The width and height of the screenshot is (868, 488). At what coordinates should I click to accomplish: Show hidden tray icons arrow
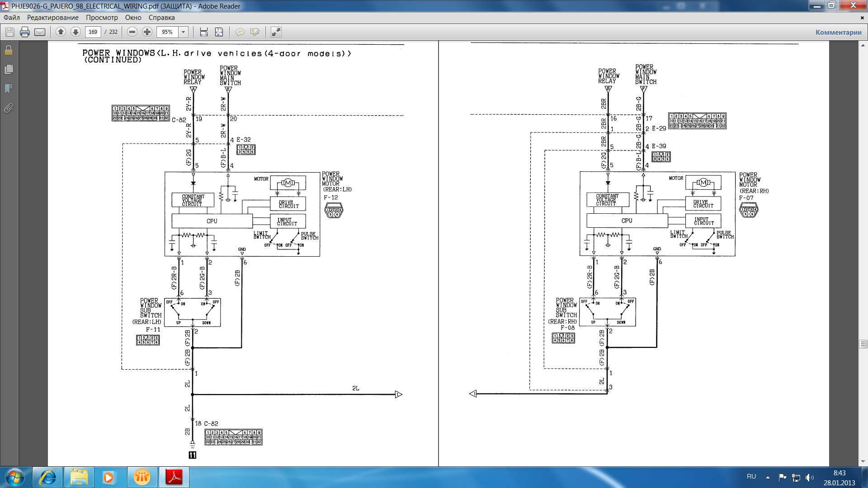point(768,477)
